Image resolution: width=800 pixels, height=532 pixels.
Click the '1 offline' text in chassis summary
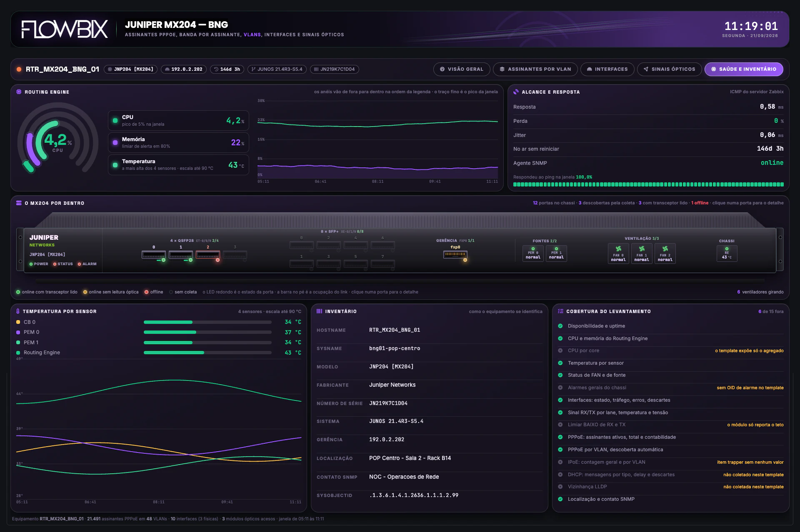click(700, 203)
